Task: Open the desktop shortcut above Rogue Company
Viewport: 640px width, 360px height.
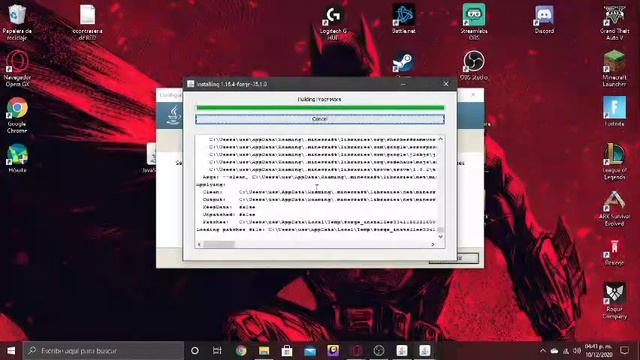Action: [x=614, y=253]
